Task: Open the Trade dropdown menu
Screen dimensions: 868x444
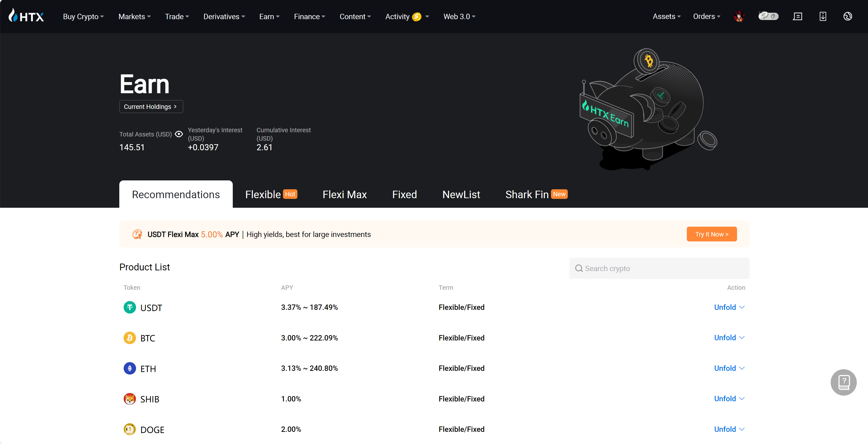Action: [x=177, y=17]
